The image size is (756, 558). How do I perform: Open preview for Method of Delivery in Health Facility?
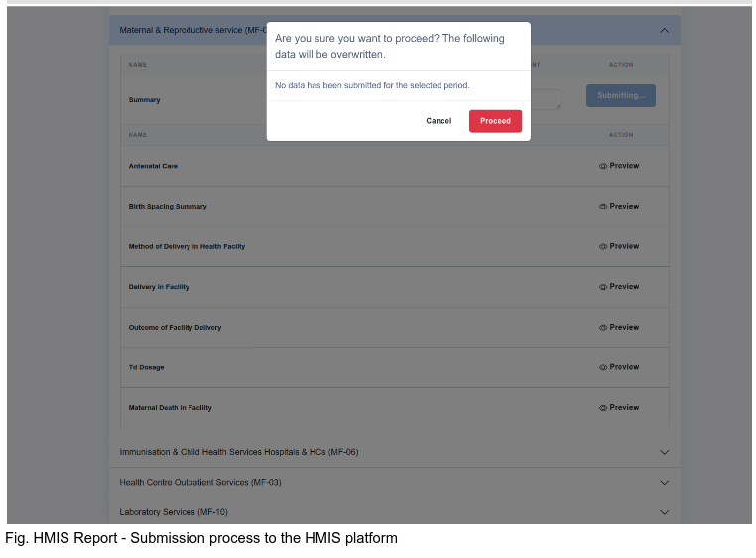[619, 246]
